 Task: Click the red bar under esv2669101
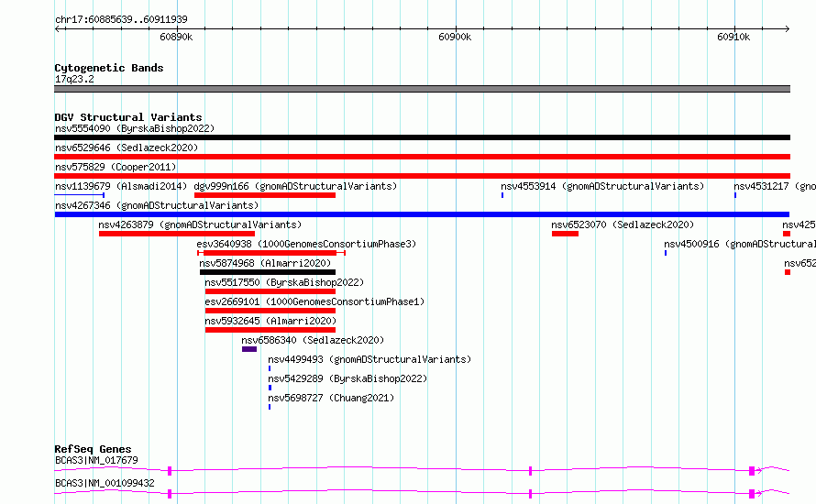click(x=270, y=311)
